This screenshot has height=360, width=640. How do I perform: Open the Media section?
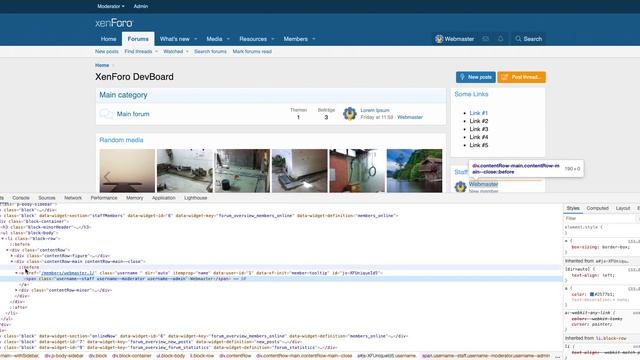(214, 39)
